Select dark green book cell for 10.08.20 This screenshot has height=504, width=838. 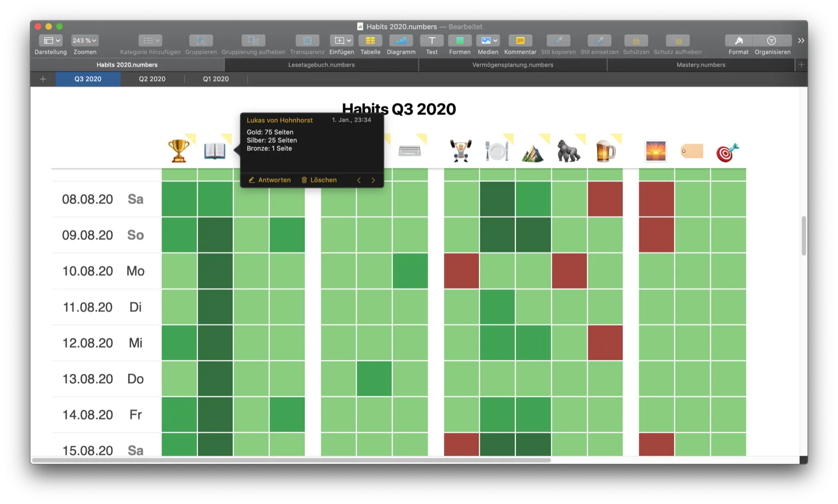[x=215, y=270]
